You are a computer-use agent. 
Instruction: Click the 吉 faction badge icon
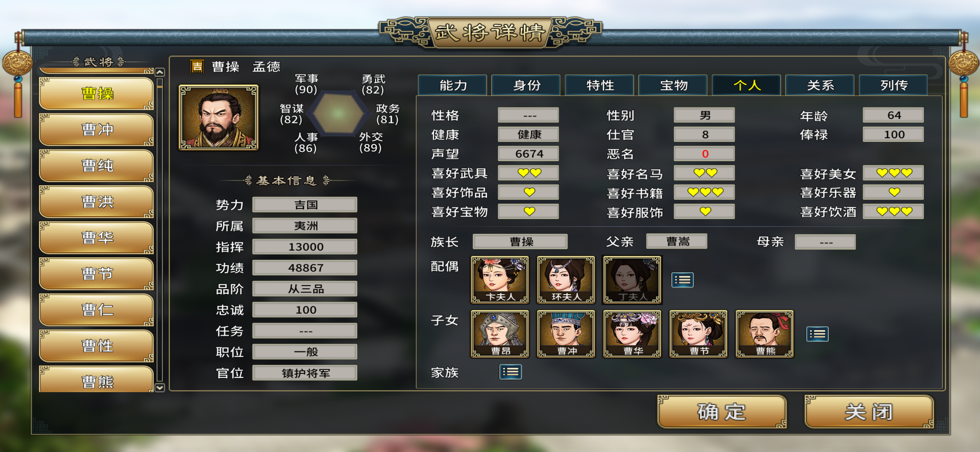click(x=197, y=67)
